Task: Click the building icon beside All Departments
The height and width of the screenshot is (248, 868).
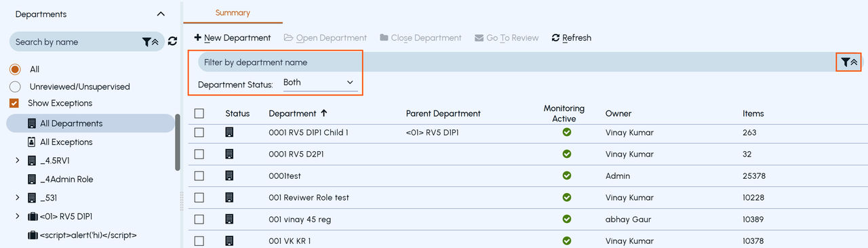Action: [x=32, y=123]
